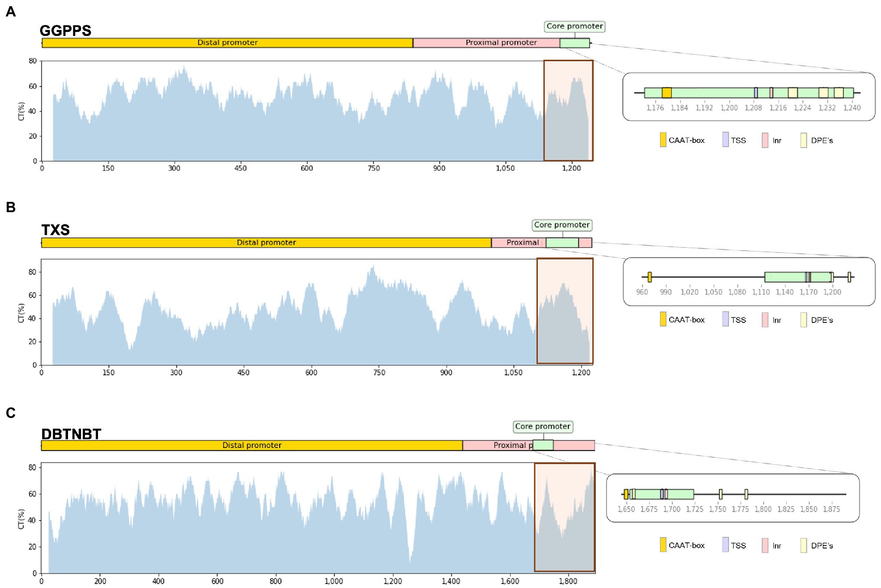
Task: Click the DPE's pale yellow swatch in GGPPS legend
Action: 803,140
